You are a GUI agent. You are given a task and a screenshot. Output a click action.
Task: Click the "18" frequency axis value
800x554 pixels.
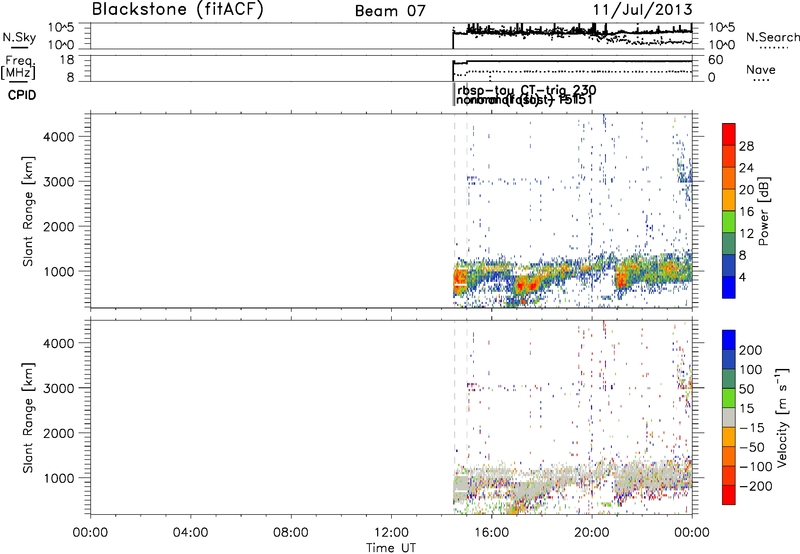tap(66, 60)
